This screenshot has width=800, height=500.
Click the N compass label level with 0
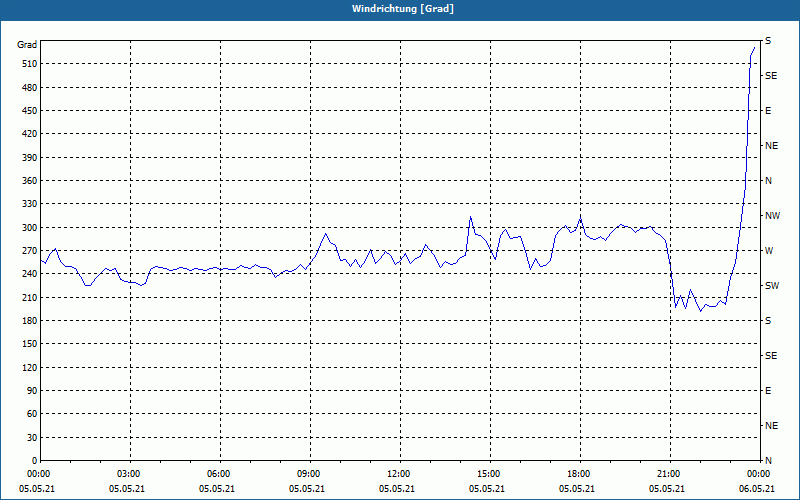pyautogui.click(x=768, y=460)
